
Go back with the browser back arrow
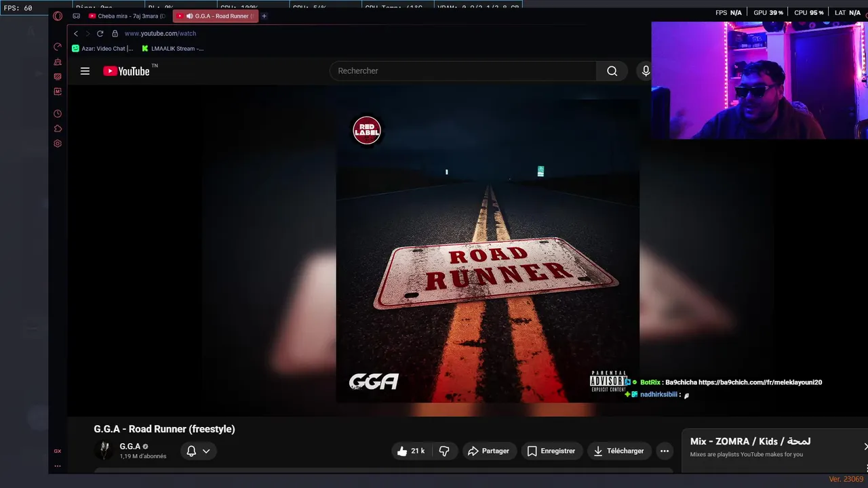pyautogui.click(x=76, y=33)
